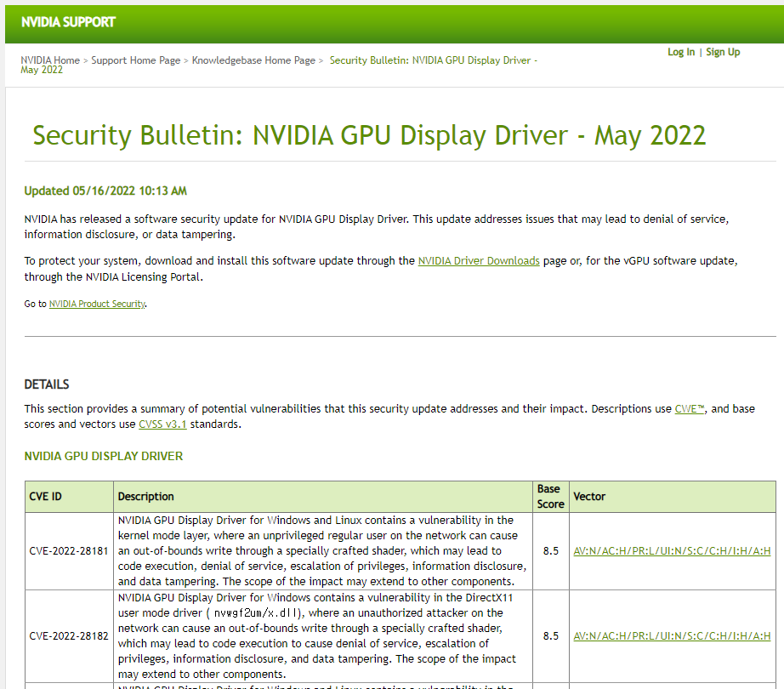Image resolution: width=784 pixels, height=689 pixels.
Task: Click the Sign Up link
Action: [x=723, y=52]
